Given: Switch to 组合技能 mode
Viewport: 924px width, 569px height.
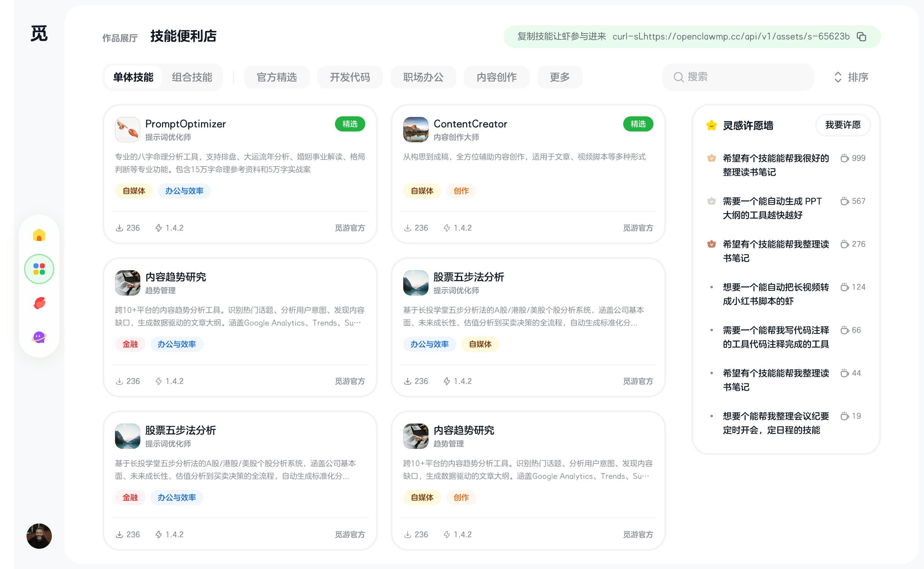Looking at the screenshot, I should [x=192, y=77].
